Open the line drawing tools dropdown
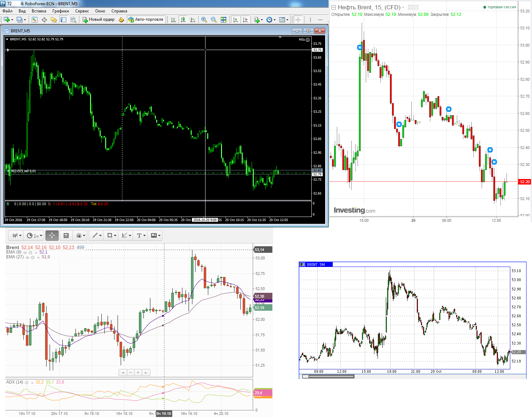This screenshot has height=418, width=532. [x=97, y=236]
